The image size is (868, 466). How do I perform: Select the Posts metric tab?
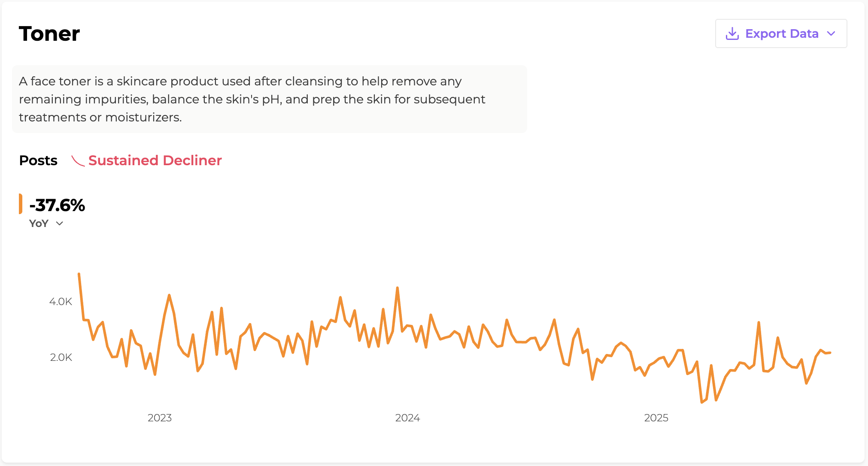pyautogui.click(x=38, y=160)
